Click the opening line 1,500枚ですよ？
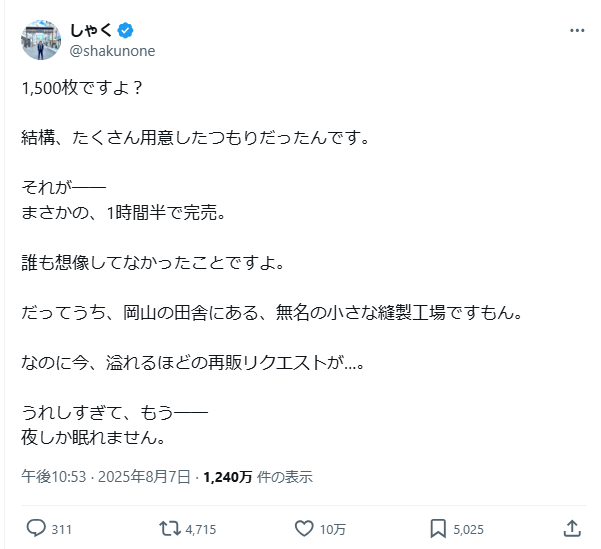Screen dimensions: 601x549 (x=82, y=87)
